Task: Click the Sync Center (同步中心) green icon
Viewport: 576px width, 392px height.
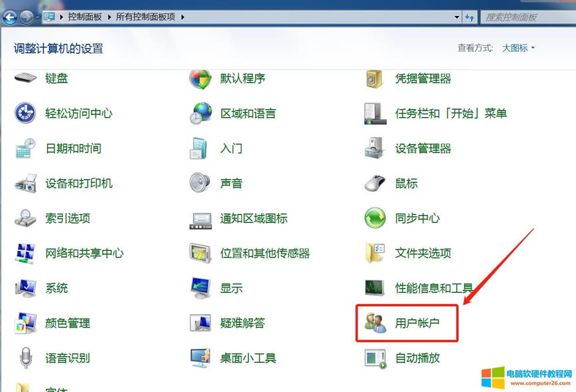Action: click(x=376, y=218)
